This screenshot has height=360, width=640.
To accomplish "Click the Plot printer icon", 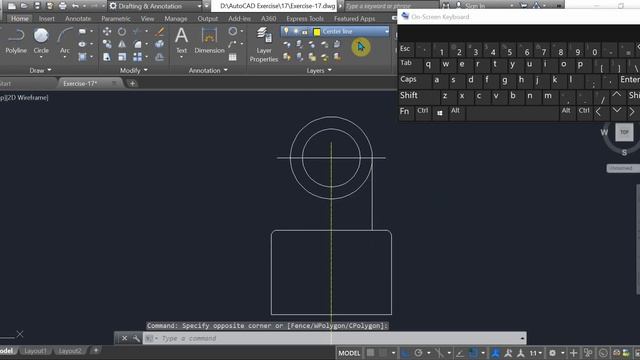I will point(62,6).
